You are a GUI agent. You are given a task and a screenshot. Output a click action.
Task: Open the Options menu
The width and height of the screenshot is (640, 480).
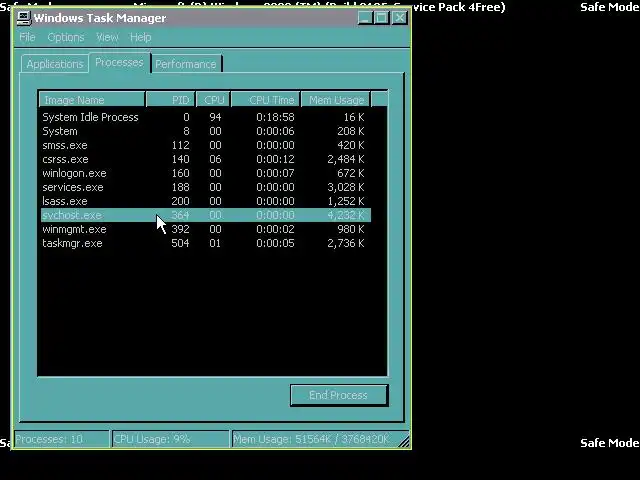pyautogui.click(x=66, y=38)
